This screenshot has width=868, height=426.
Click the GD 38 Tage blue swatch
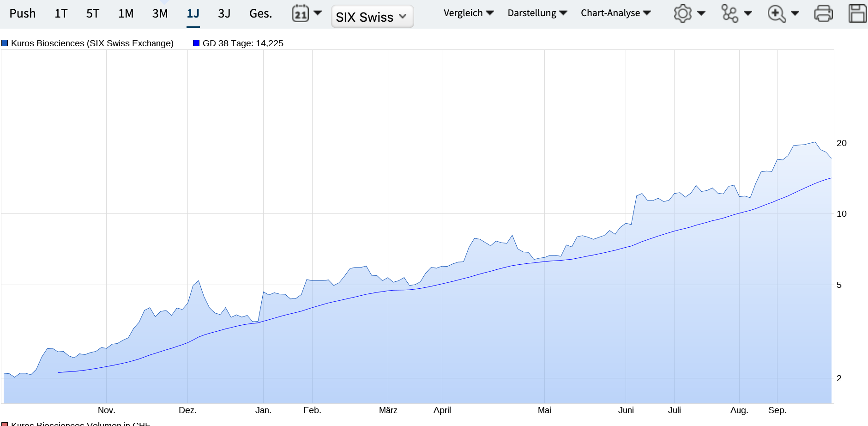196,43
